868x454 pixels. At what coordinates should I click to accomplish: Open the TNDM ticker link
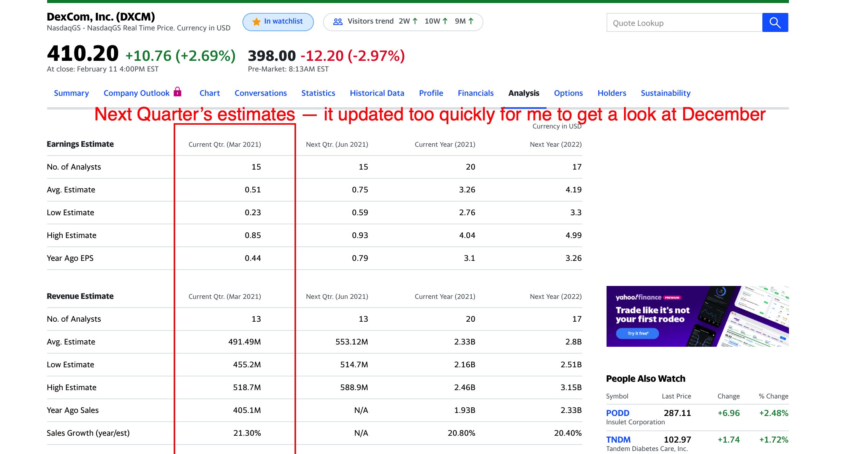[618, 440]
